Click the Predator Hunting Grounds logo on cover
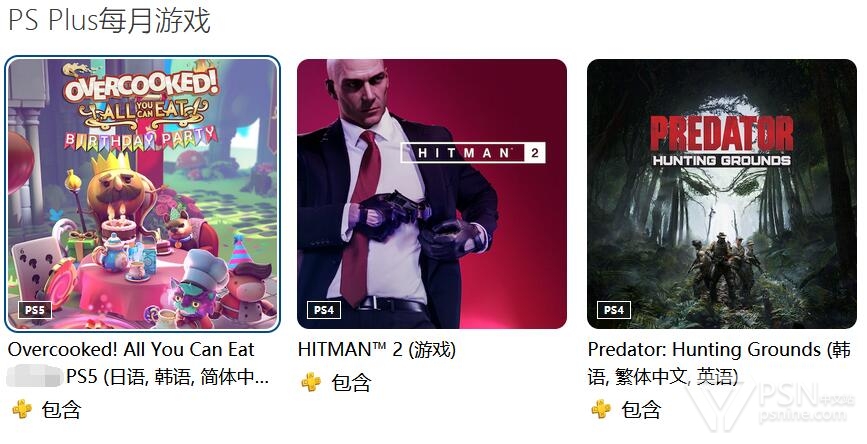 [x=722, y=140]
